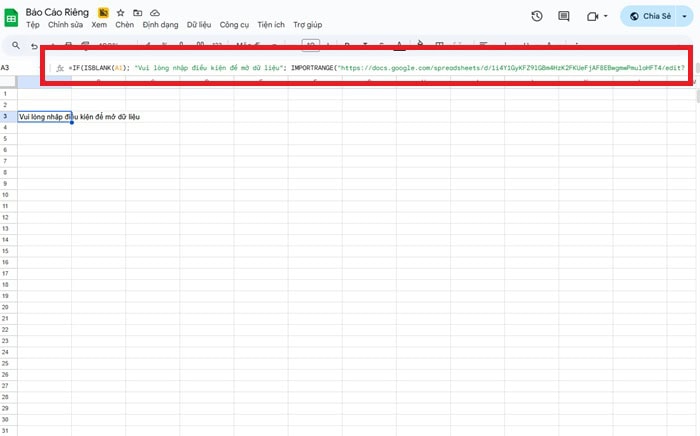The height and width of the screenshot is (436, 700).
Task: Click the text color underlined A
Action: (x=399, y=45)
